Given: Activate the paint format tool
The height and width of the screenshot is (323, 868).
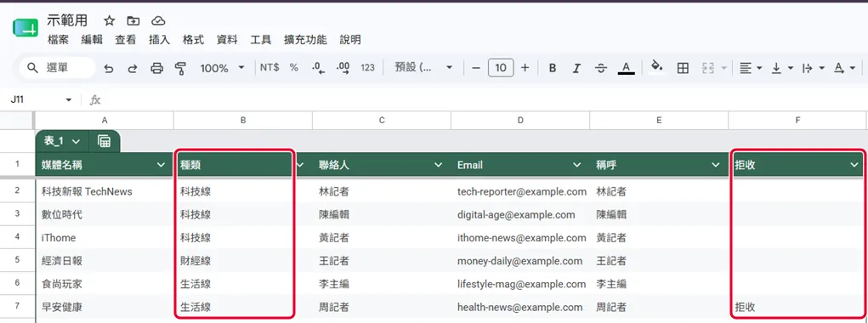Looking at the screenshot, I should click(x=180, y=68).
